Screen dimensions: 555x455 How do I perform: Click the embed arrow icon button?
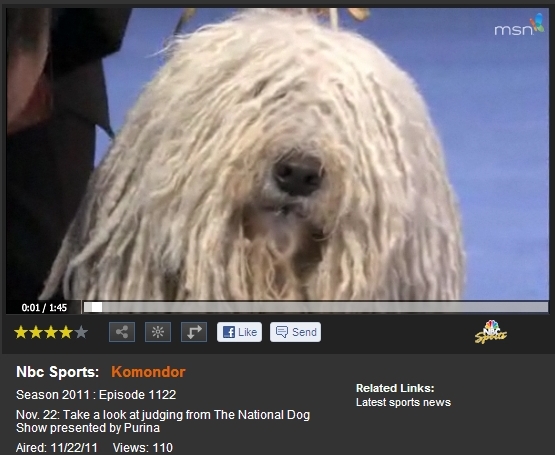(194, 332)
